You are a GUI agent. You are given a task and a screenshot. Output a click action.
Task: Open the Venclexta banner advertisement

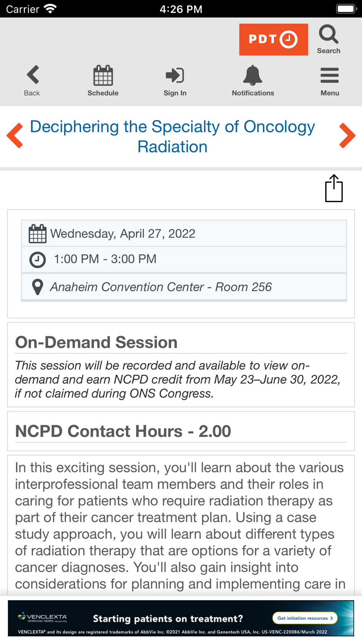[x=181, y=618]
